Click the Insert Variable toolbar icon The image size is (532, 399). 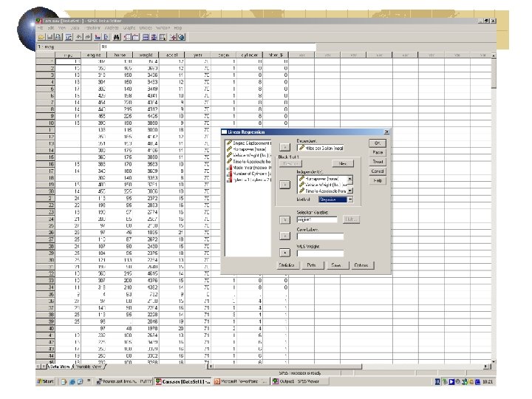click(x=136, y=38)
